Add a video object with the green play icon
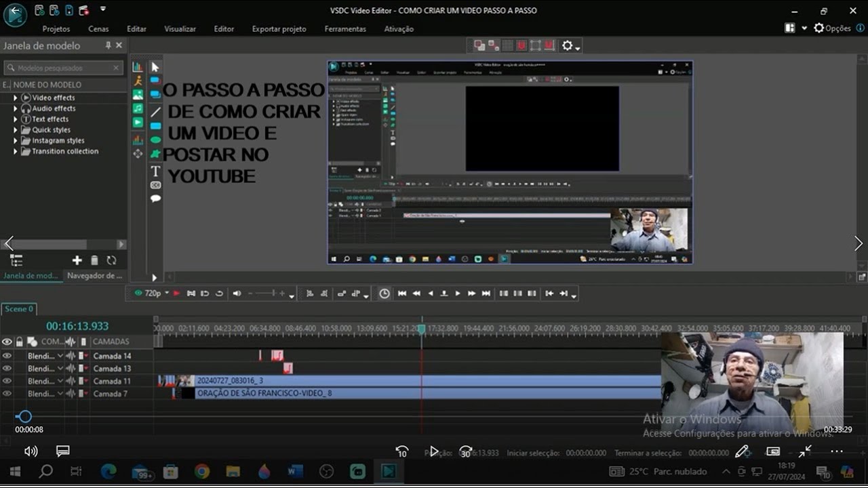Viewport: 868px width, 488px height. (138, 122)
